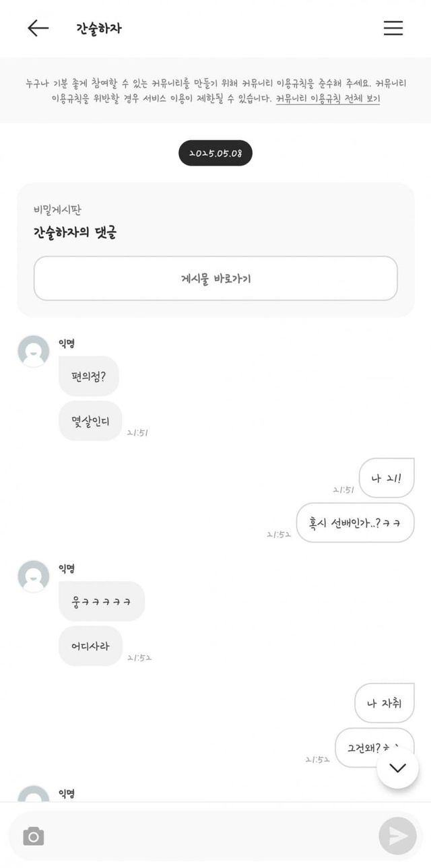Viewport: 431px width, 868px height.
Task: Tap the second 익명 profile avatar
Action: point(34,576)
